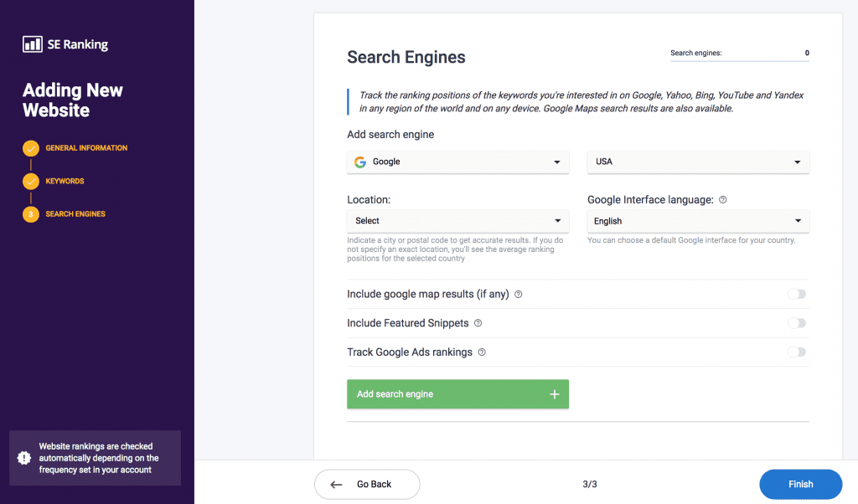Go to General Information step

pos(86,148)
